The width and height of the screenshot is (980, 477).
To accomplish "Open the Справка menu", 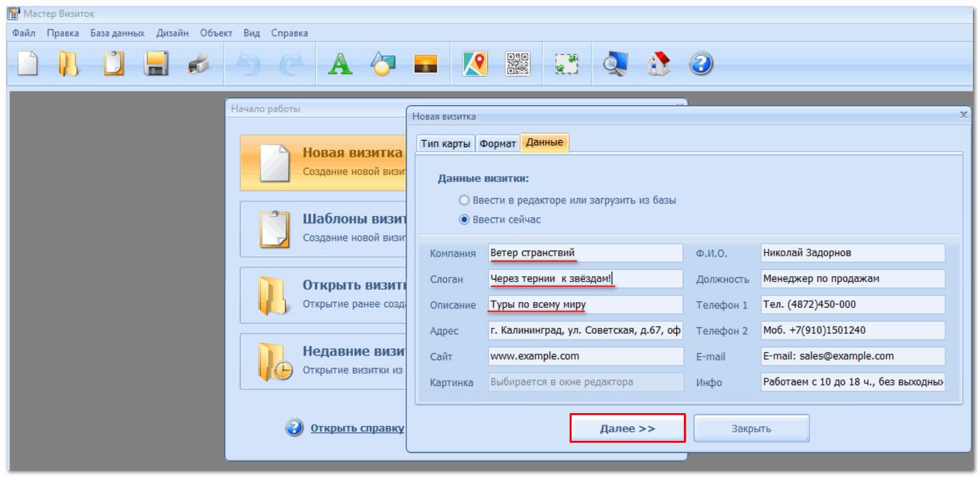I will [289, 33].
